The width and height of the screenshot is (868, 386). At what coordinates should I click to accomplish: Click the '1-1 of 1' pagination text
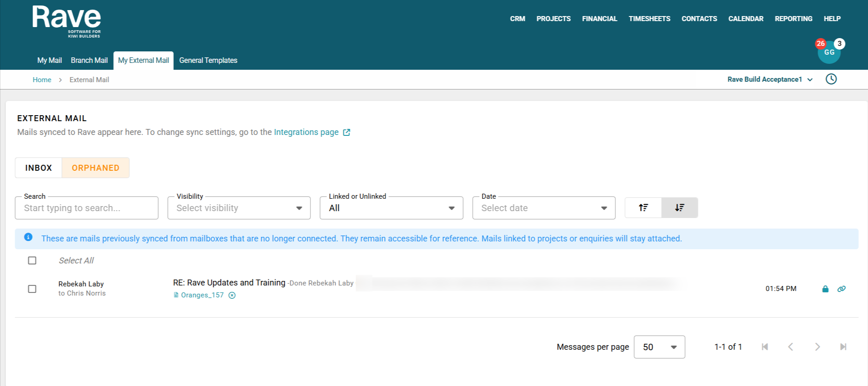point(728,347)
